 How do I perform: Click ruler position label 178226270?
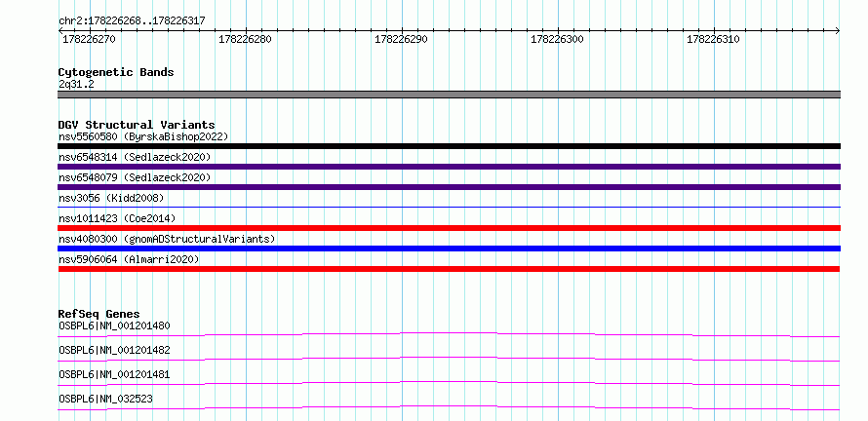89,40
